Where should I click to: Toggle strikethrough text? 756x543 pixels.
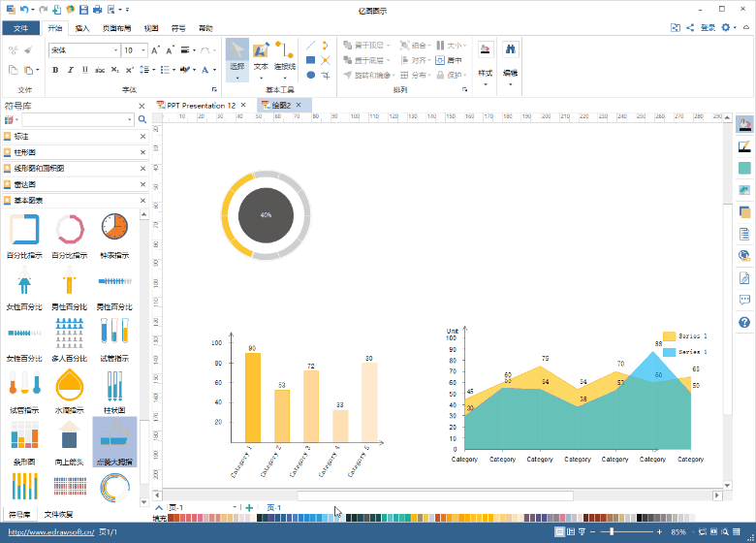pyautogui.click(x=100, y=70)
